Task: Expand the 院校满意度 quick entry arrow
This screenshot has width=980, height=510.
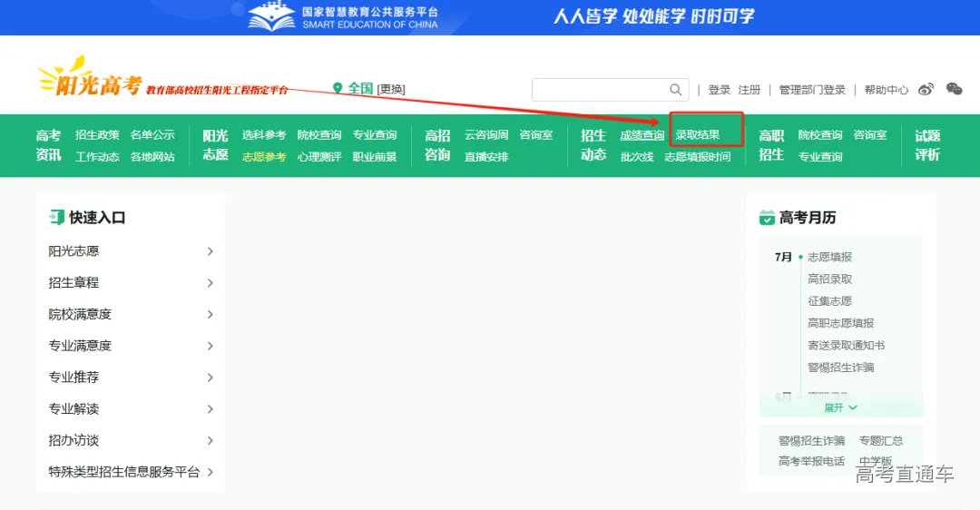Action: tap(210, 314)
